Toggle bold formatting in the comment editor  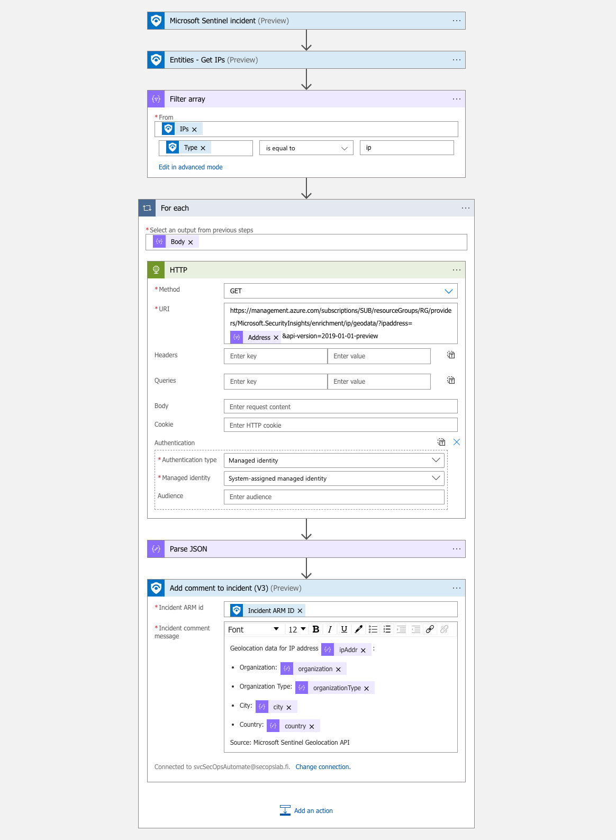click(316, 629)
